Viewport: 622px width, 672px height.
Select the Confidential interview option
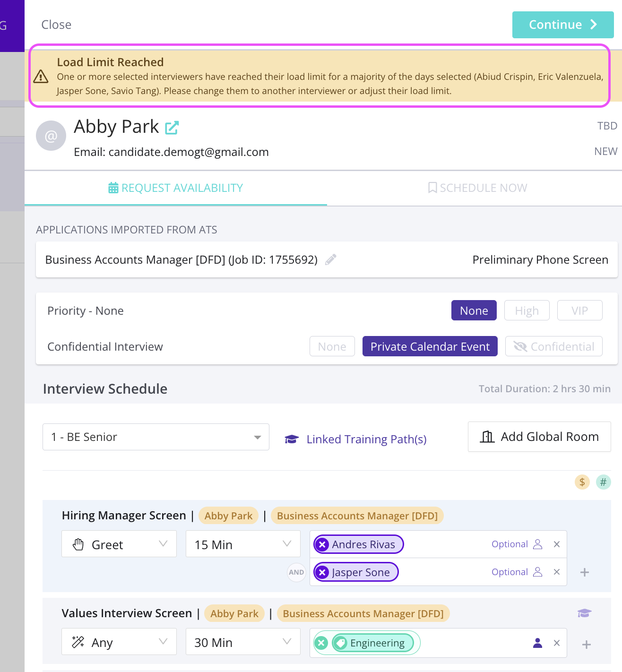(x=553, y=346)
